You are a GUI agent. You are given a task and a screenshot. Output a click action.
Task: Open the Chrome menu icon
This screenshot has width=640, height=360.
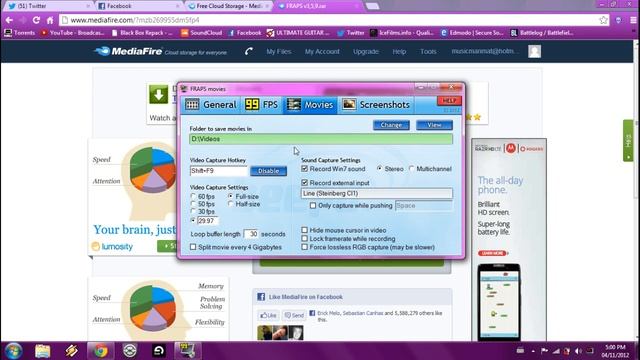pyautogui.click(x=633, y=20)
